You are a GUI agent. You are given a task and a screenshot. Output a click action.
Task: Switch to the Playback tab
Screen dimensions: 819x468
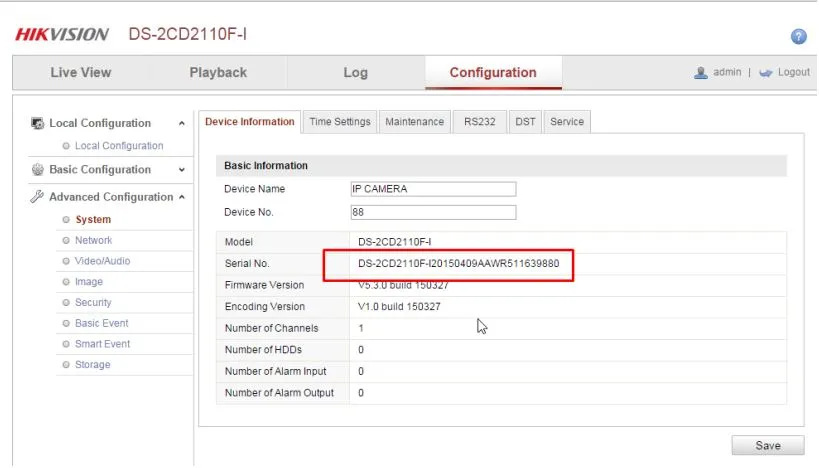(x=218, y=73)
